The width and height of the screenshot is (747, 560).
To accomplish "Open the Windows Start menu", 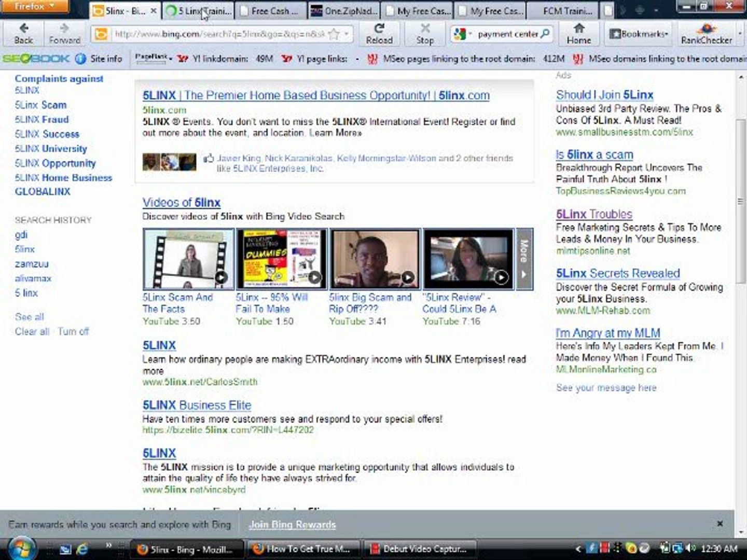I will (22, 548).
